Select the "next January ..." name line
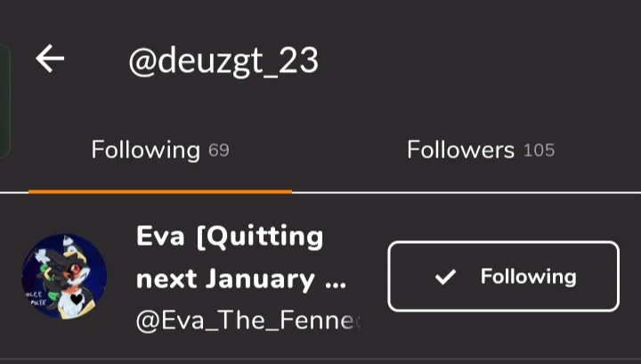The image size is (641, 364). pos(240,279)
